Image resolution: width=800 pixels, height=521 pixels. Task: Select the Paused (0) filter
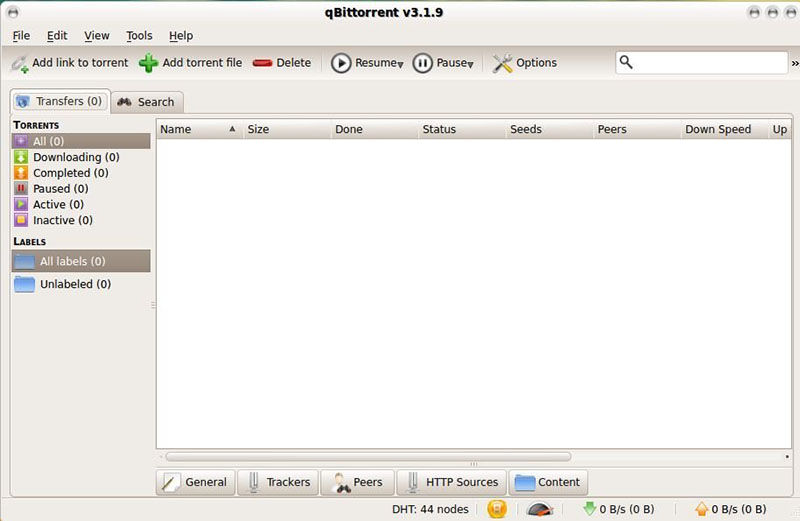pos(81,189)
